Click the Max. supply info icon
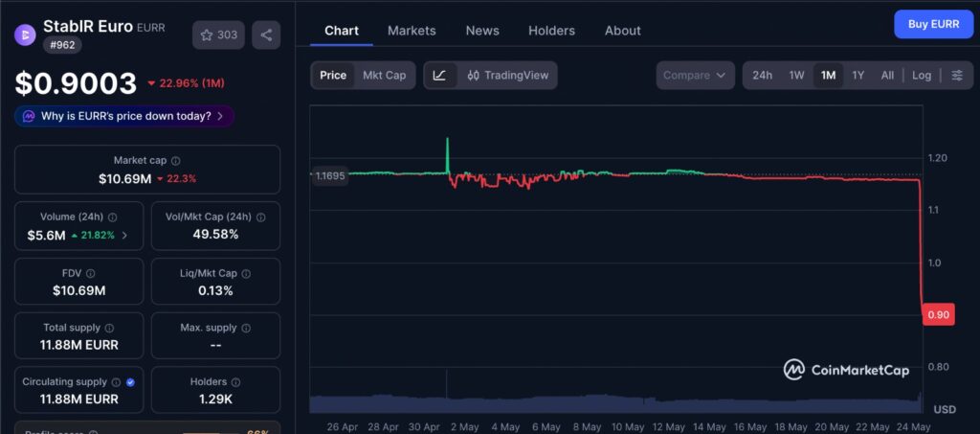The width and height of the screenshot is (980, 434). [246, 328]
